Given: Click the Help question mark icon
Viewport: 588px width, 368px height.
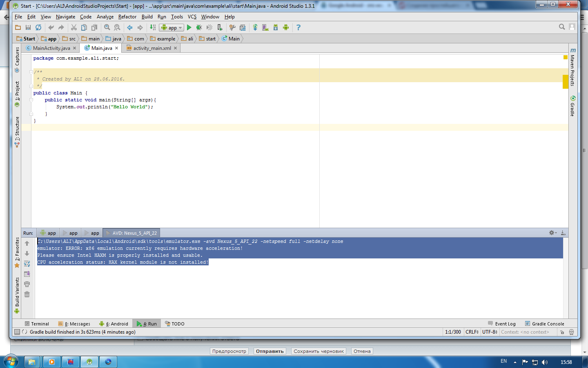Looking at the screenshot, I should [298, 27].
